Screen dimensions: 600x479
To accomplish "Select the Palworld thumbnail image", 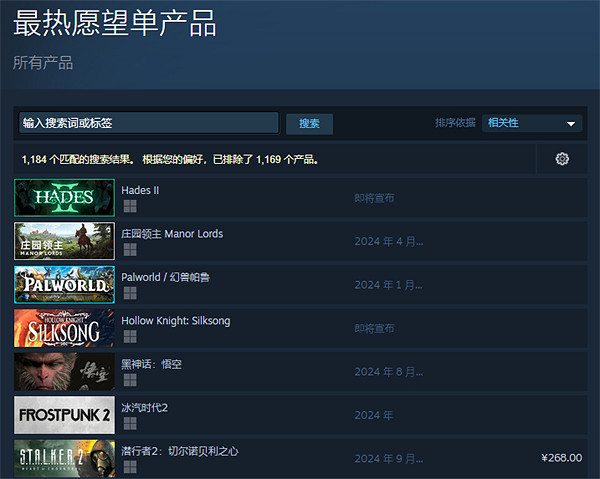I will 63,284.
